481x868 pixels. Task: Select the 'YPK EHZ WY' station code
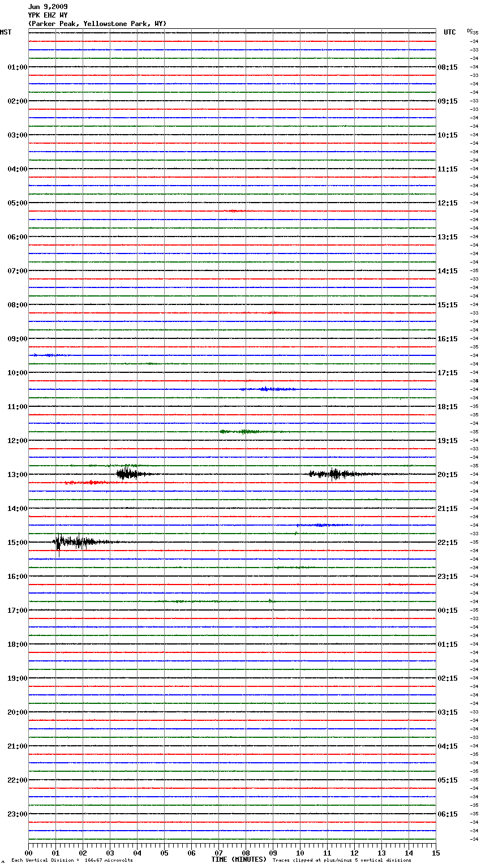click(48, 15)
